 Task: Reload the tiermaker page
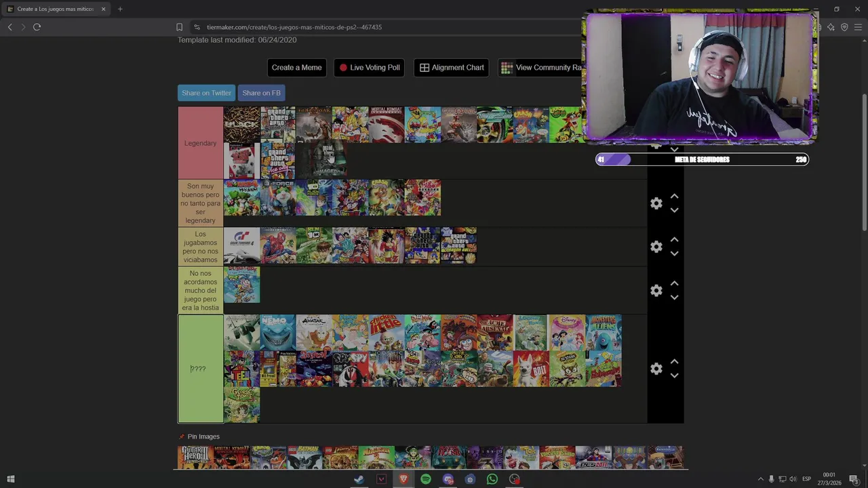(37, 27)
